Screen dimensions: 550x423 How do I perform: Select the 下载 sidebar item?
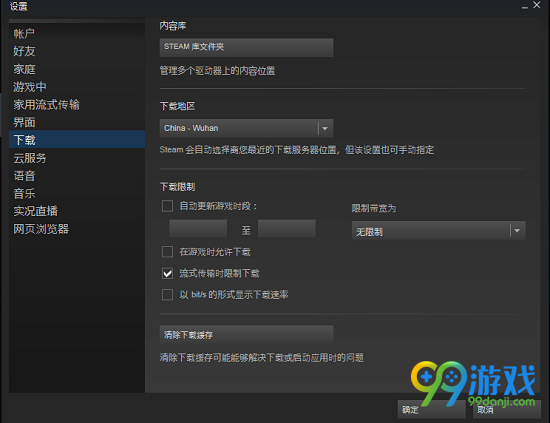pos(77,139)
